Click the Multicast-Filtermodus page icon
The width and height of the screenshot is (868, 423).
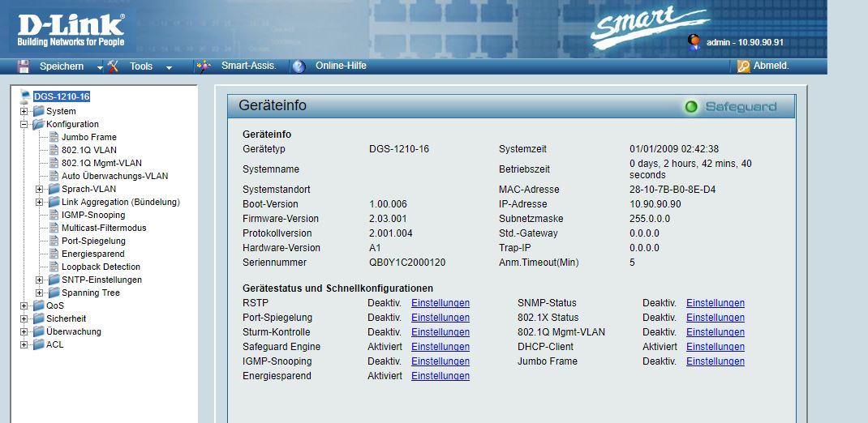pyautogui.click(x=54, y=228)
